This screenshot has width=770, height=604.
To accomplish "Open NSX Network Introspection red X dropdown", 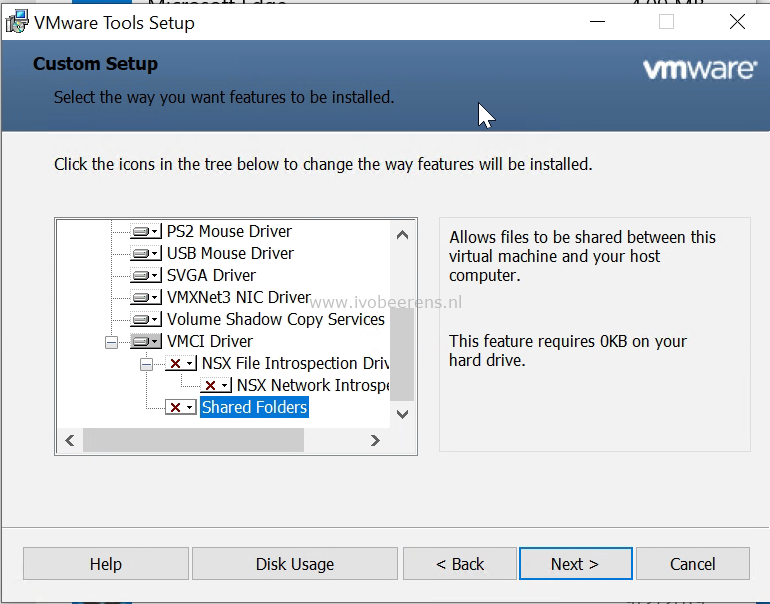I will [x=216, y=385].
